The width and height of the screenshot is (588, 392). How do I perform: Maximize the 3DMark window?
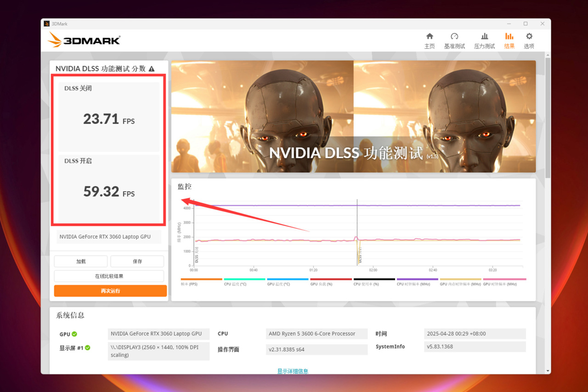526,24
